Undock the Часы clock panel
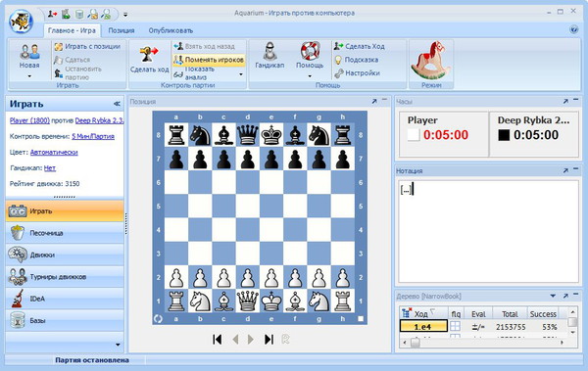The image size is (588, 371). (565, 101)
